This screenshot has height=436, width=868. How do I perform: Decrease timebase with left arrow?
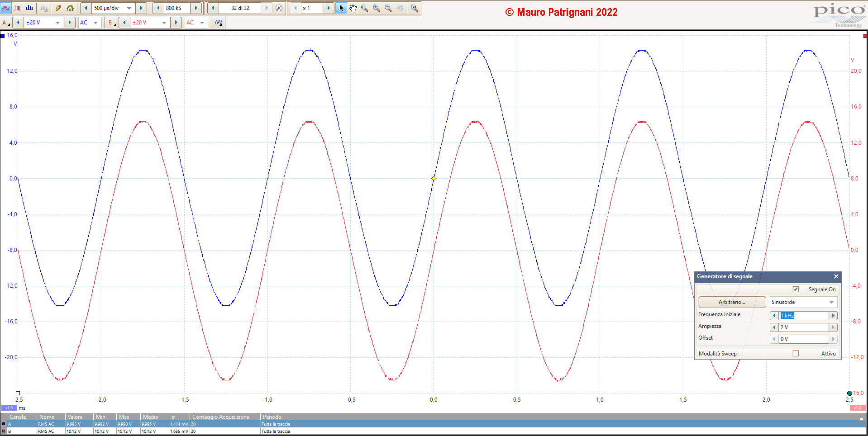pyautogui.click(x=86, y=8)
